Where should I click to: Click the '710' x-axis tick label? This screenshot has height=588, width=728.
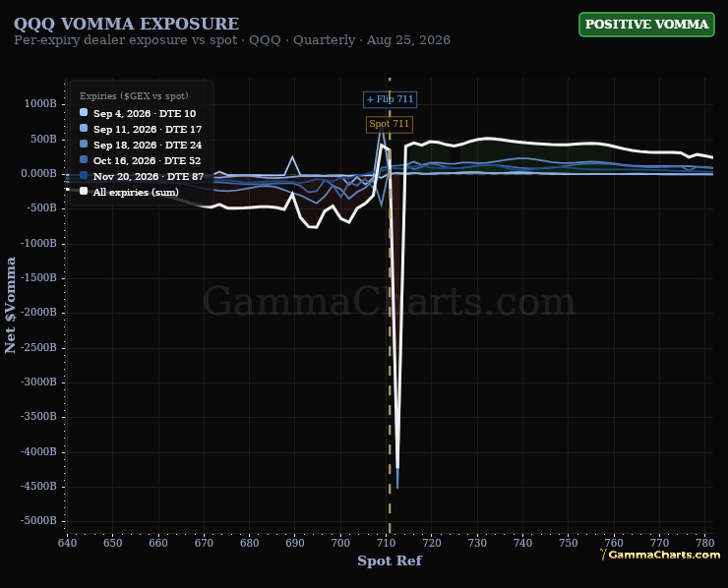[x=386, y=543]
